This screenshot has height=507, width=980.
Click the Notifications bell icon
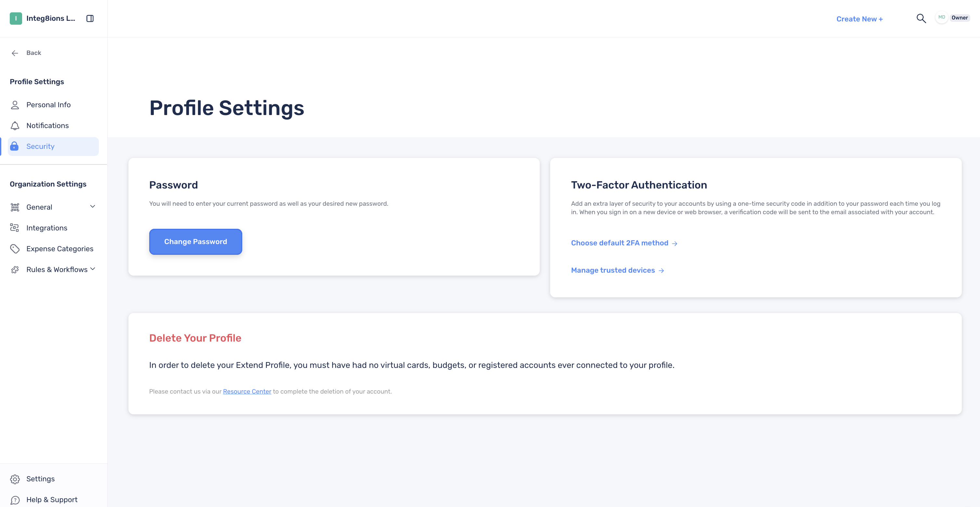[x=15, y=125]
